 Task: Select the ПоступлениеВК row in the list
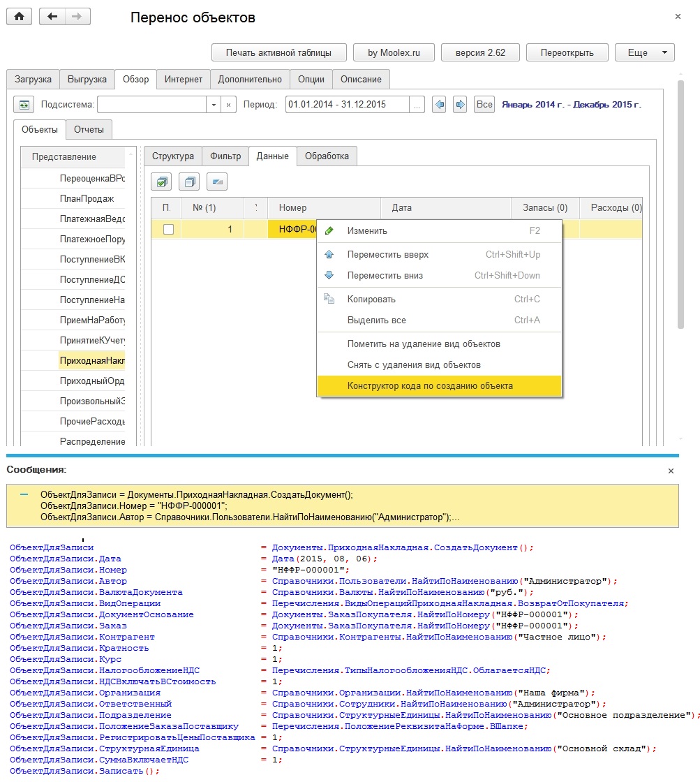tap(73, 259)
